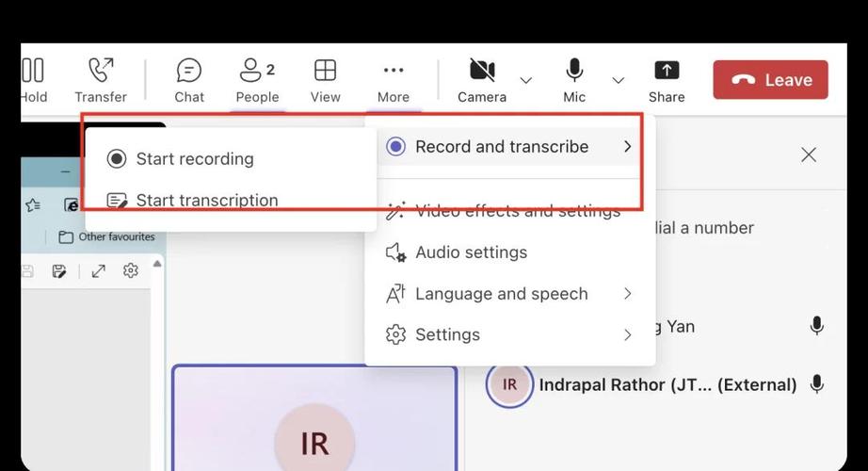Image resolution: width=868 pixels, height=471 pixels.
Task: Click favourites star list icon in browser
Action: pos(33,205)
